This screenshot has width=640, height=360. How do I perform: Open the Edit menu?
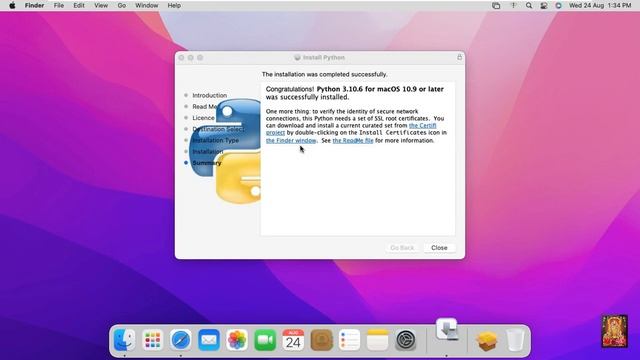point(79,5)
